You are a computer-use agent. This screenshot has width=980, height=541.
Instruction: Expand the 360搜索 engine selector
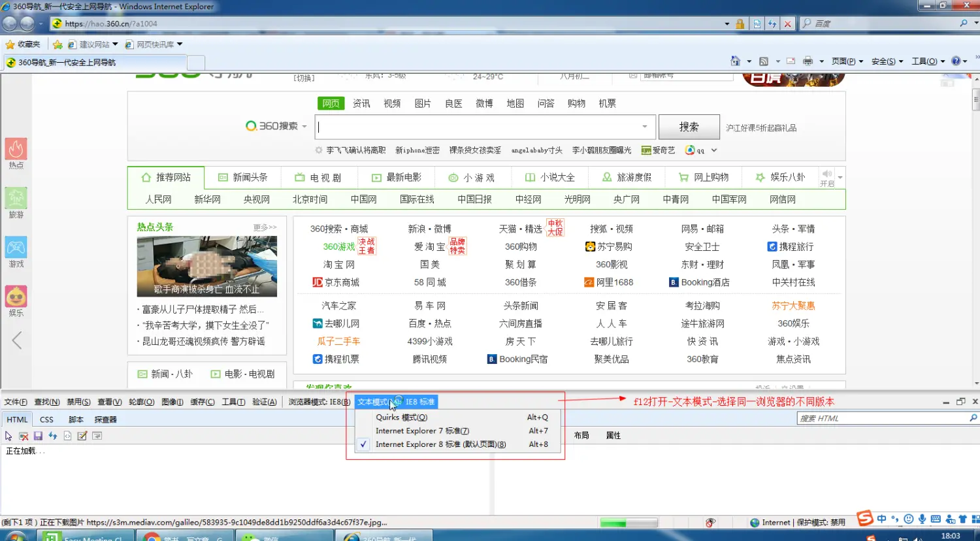click(304, 126)
